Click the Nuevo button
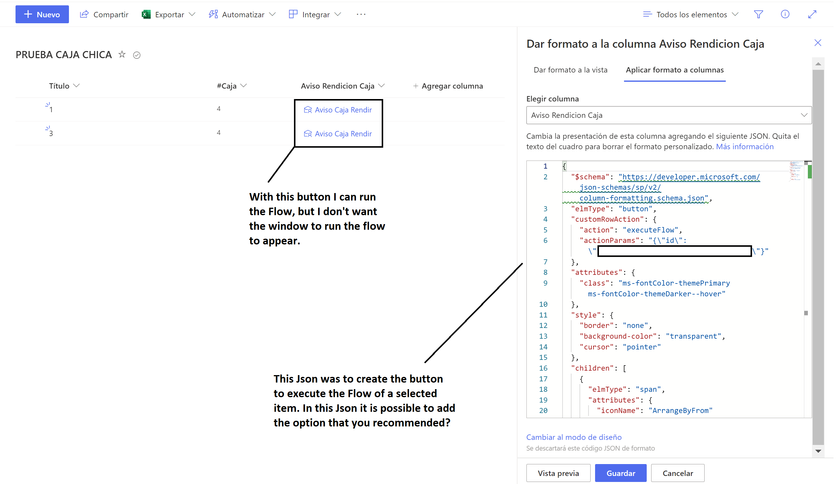Screen dimensions: 838x484 point(42,14)
